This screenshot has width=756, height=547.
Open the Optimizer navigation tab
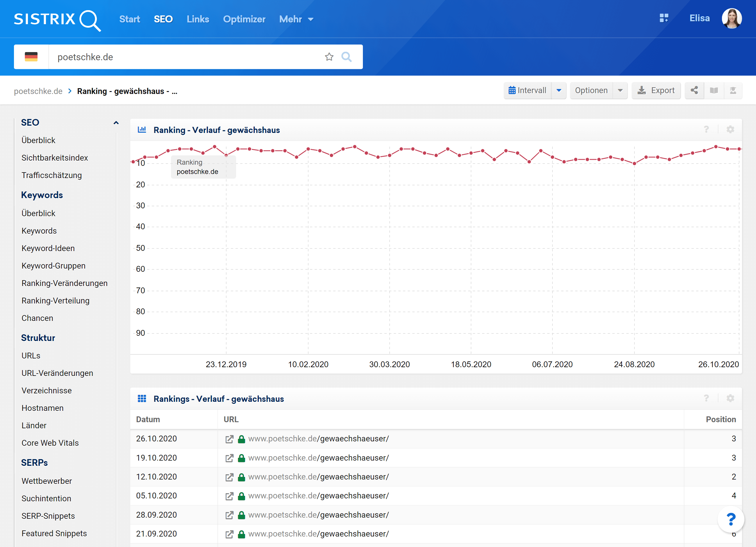[x=244, y=19]
